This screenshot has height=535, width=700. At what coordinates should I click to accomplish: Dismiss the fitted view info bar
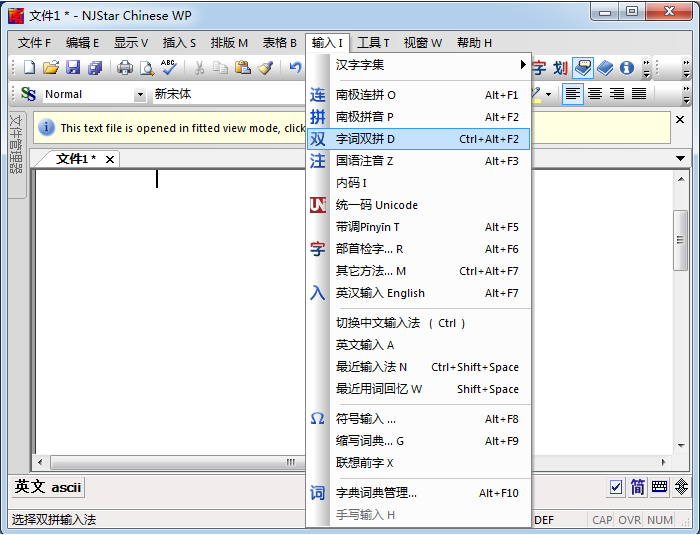pyautogui.click(x=680, y=120)
